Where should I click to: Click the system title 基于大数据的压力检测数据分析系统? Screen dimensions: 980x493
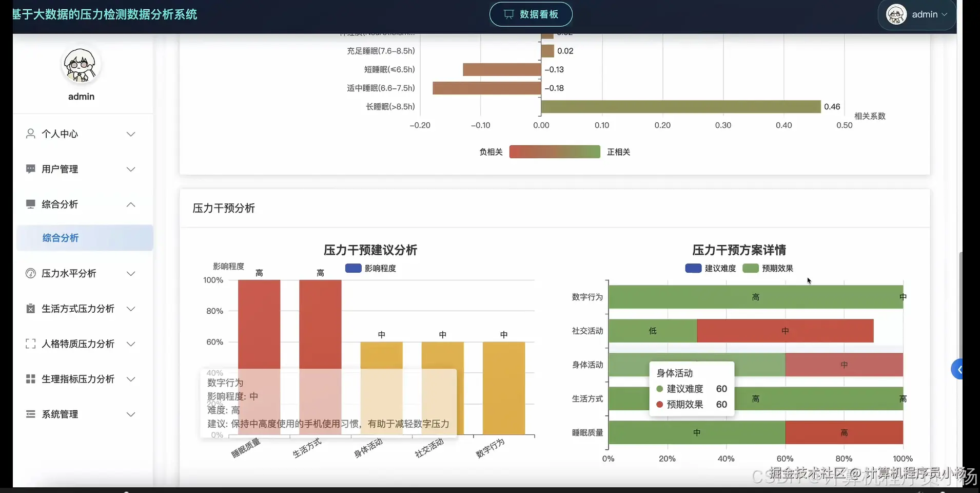click(x=105, y=14)
